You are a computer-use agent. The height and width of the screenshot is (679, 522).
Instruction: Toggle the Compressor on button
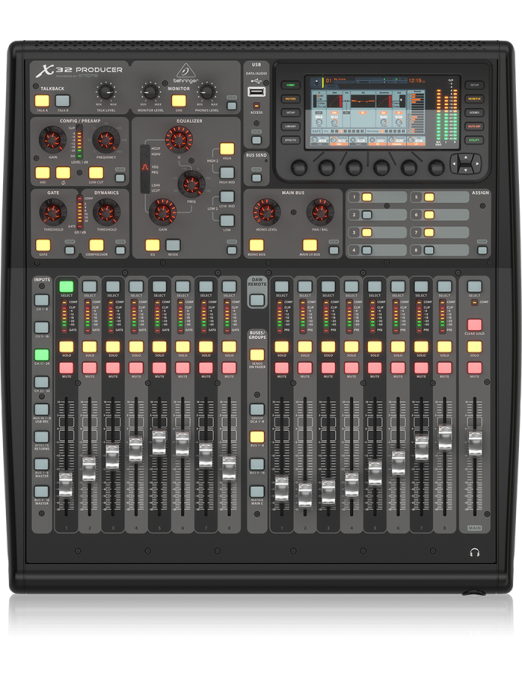(96, 245)
